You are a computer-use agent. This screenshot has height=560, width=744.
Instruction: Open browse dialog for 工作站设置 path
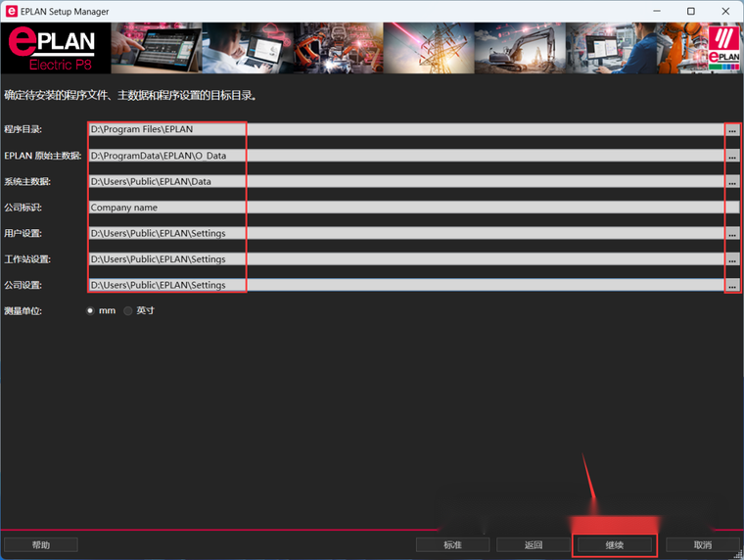(x=732, y=259)
